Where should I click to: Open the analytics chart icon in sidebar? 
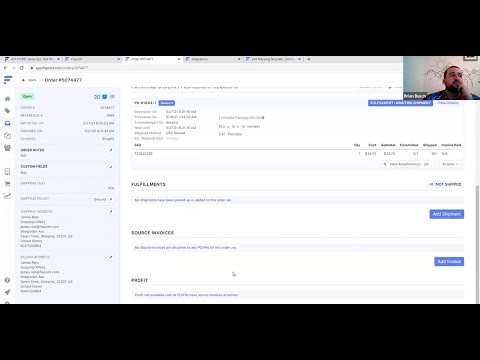[7, 196]
